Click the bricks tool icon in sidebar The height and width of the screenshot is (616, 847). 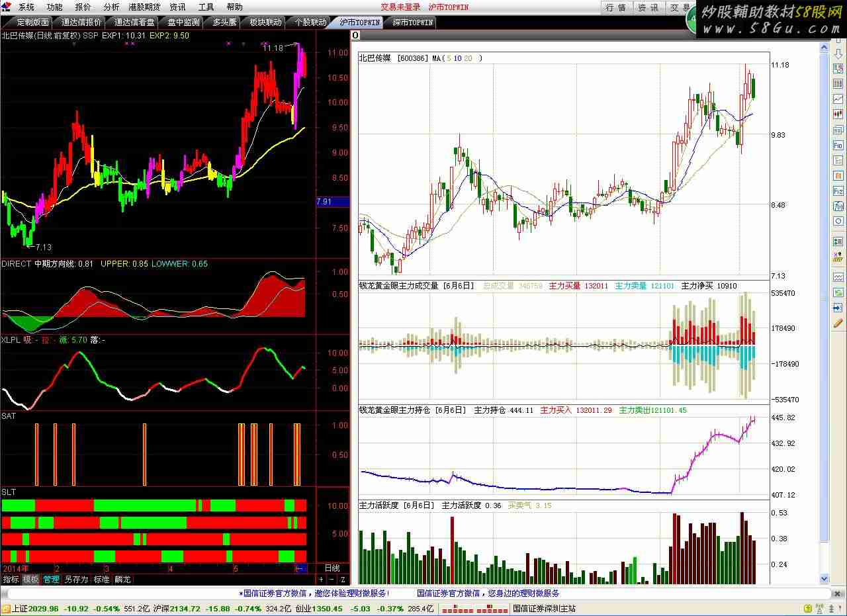click(838, 257)
